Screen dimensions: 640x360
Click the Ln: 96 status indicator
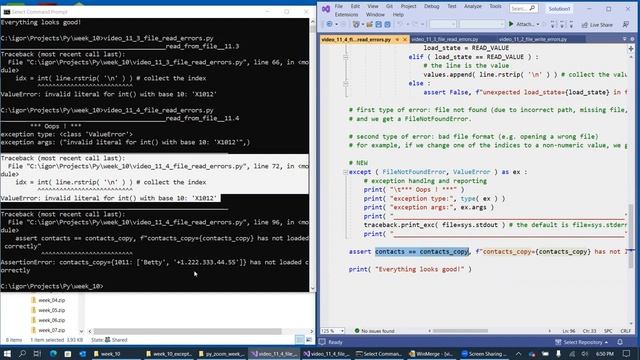(x=569, y=331)
